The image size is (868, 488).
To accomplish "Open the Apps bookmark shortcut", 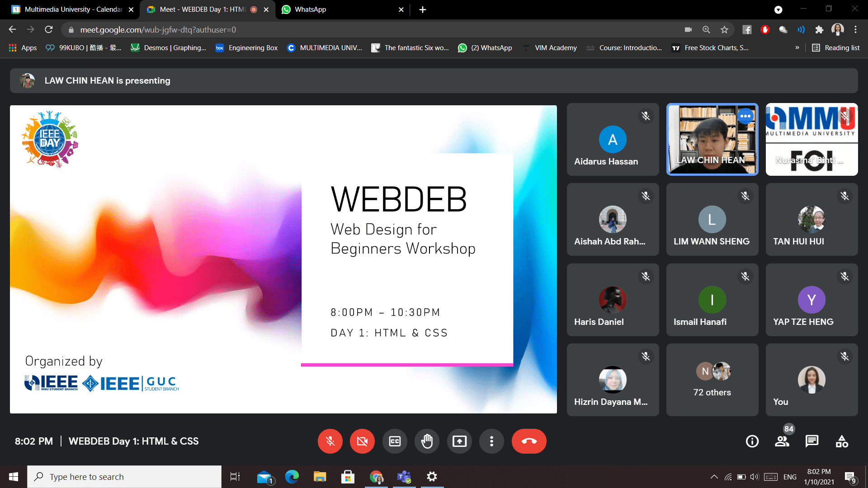I will (x=23, y=47).
